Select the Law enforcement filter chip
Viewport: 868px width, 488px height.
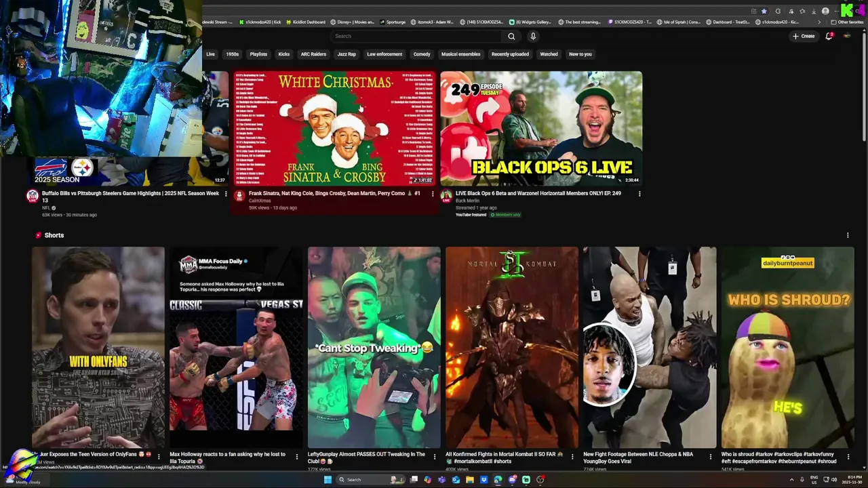pyautogui.click(x=384, y=54)
